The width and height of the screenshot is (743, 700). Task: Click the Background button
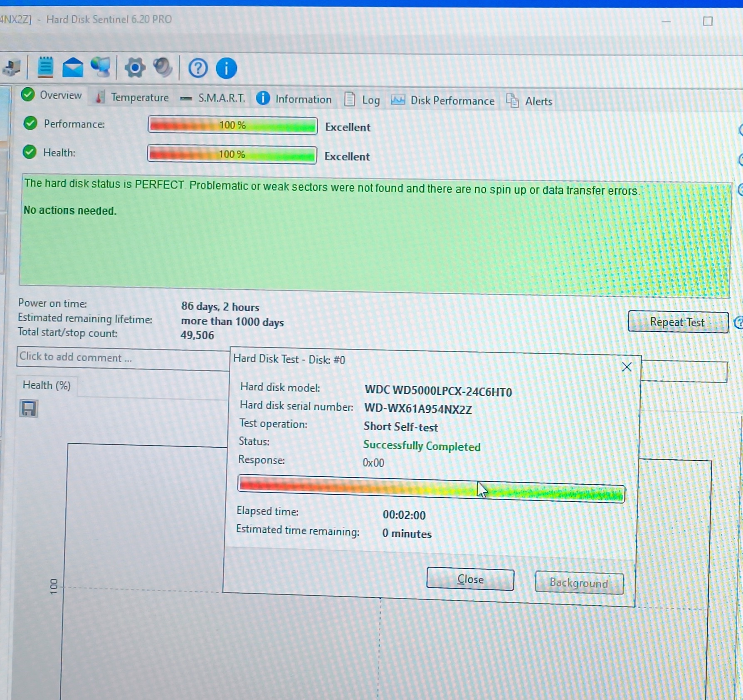[x=579, y=583]
